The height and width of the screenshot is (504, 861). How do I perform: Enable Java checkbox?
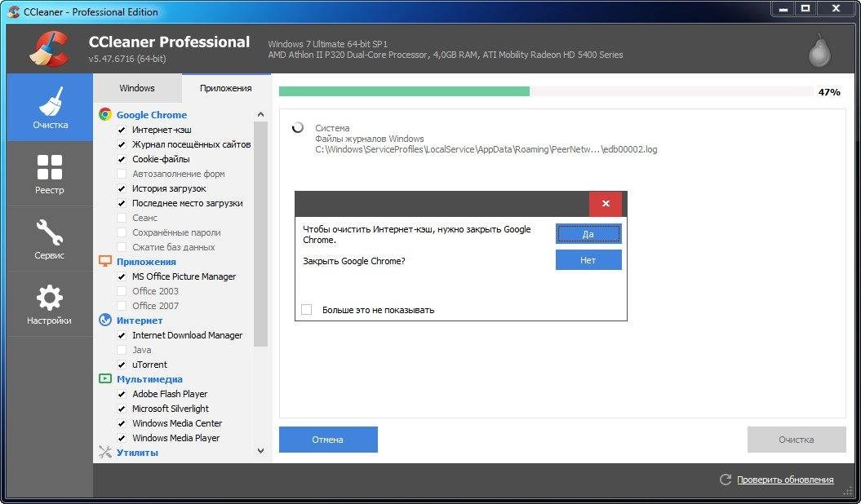click(122, 350)
